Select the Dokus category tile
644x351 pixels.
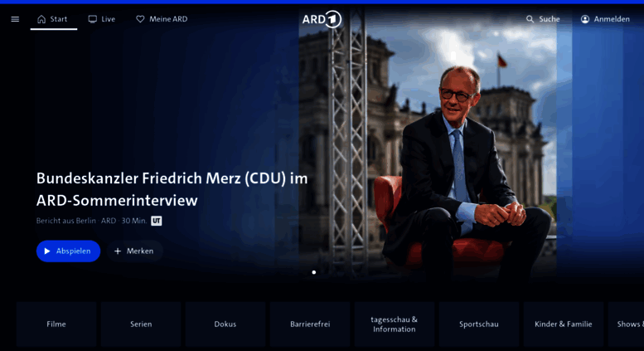tap(225, 324)
